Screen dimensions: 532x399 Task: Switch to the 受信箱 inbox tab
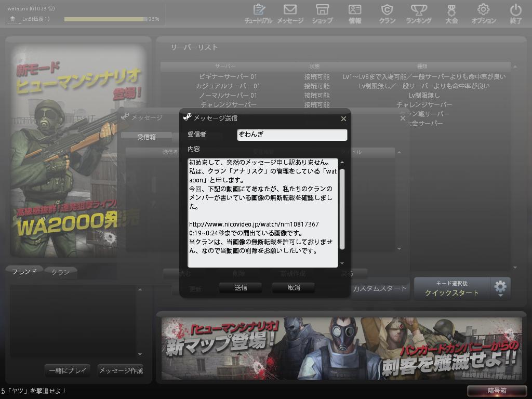146,137
